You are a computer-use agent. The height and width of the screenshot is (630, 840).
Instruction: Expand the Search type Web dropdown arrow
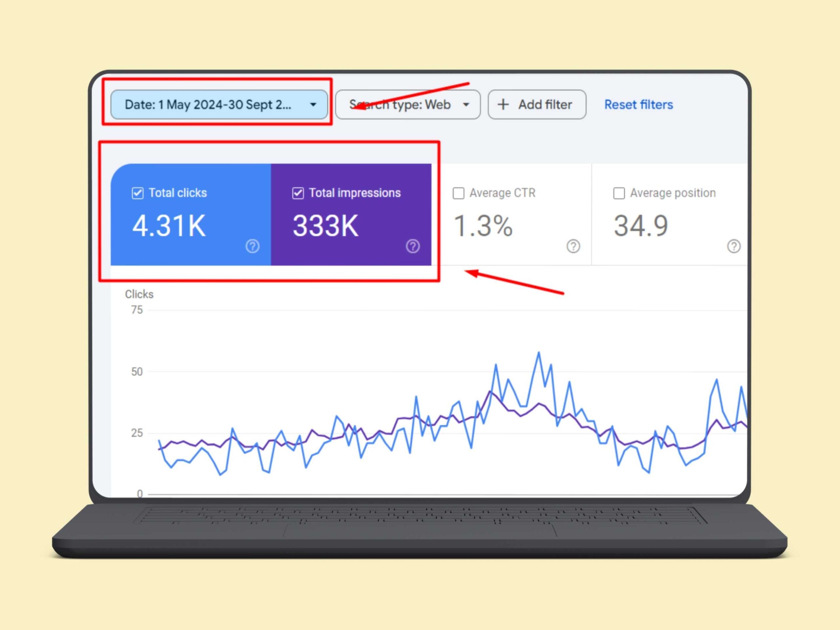466,104
